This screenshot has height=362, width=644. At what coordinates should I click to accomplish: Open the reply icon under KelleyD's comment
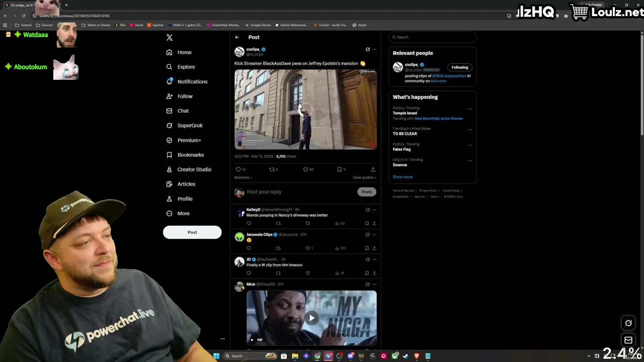249,223
